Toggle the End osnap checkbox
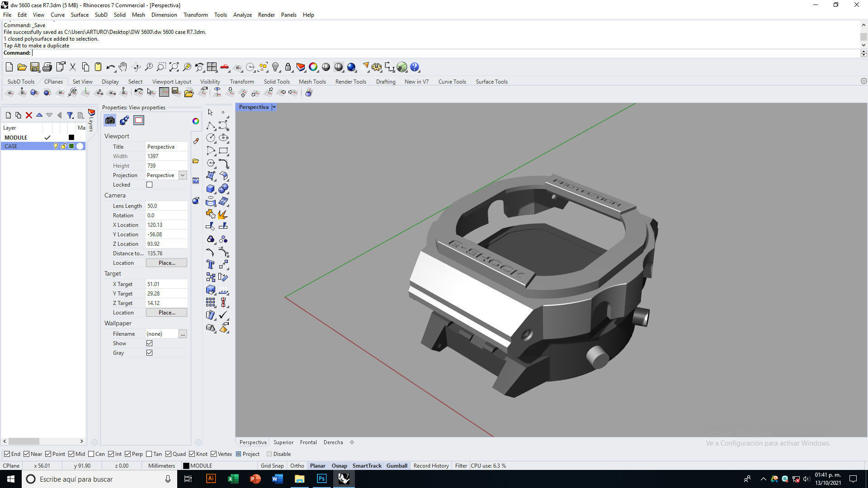 [x=7, y=454]
